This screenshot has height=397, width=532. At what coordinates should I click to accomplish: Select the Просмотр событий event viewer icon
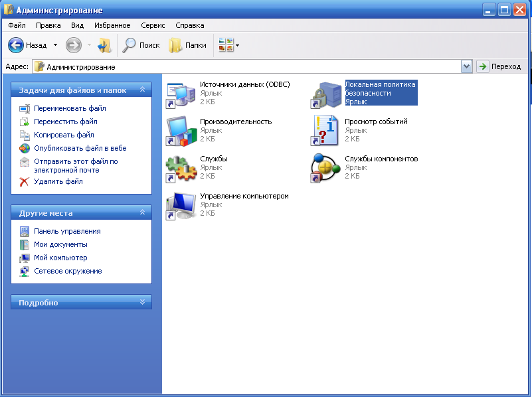[x=325, y=131]
